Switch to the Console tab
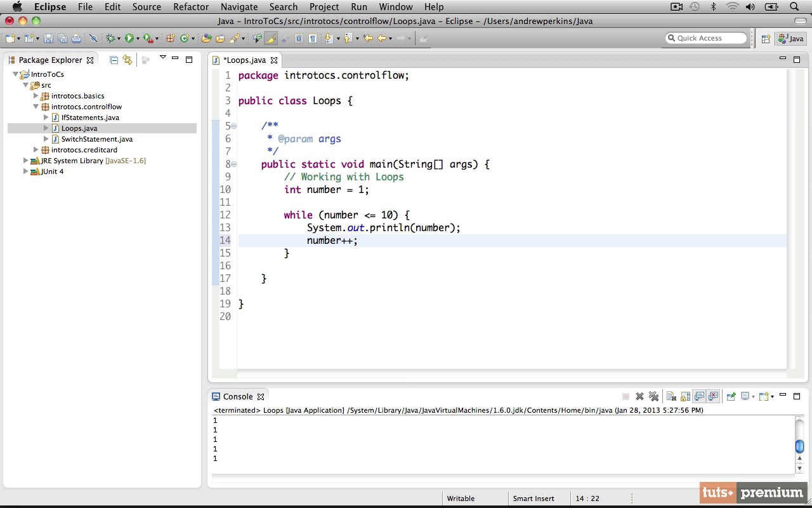Viewport: 812px width, 508px height. tap(237, 396)
